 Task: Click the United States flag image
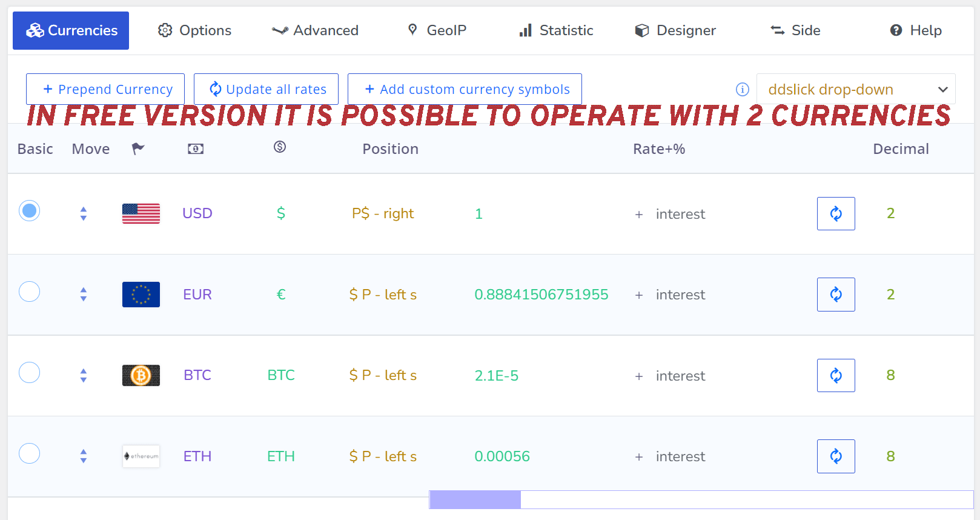(141, 213)
